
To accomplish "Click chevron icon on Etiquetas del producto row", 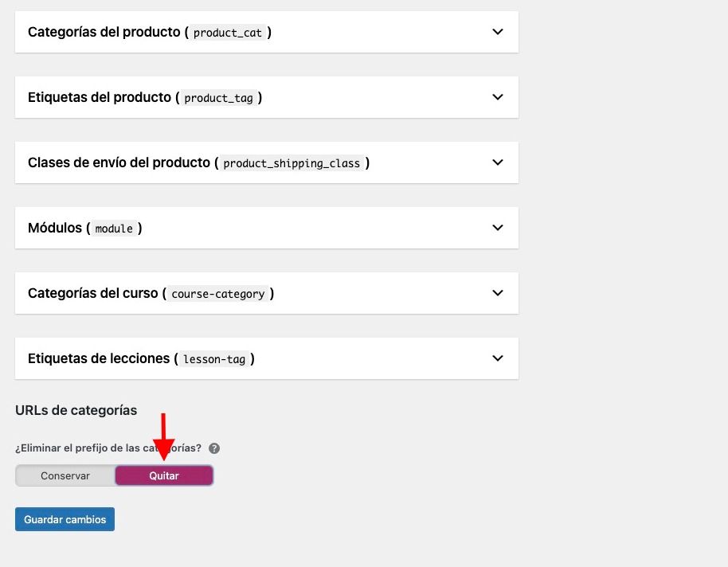I will (498, 97).
